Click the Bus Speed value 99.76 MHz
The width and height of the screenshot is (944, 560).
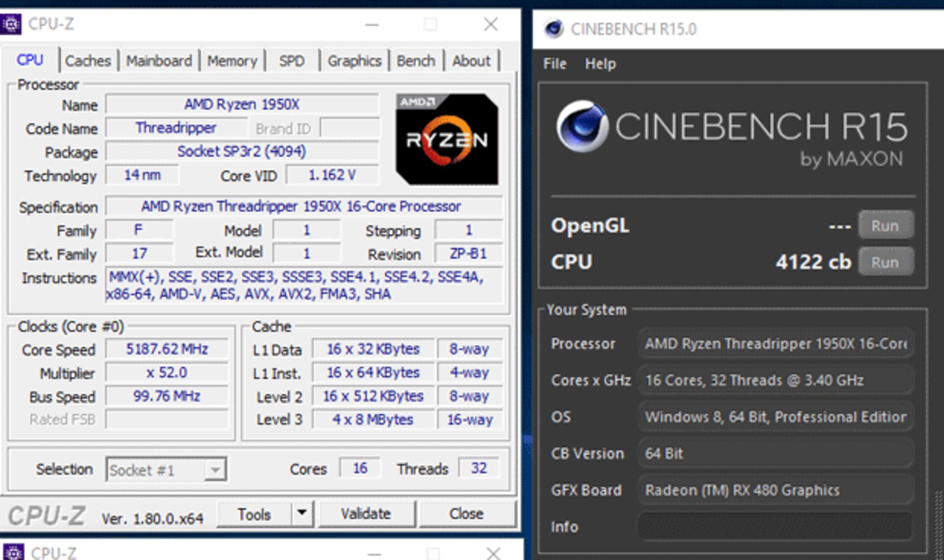coord(167,396)
